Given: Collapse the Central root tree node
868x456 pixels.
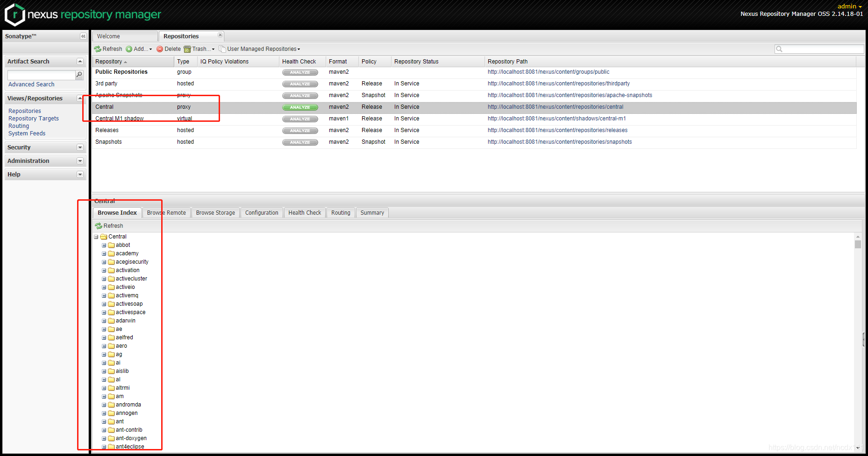Looking at the screenshot, I should tap(96, 237).
